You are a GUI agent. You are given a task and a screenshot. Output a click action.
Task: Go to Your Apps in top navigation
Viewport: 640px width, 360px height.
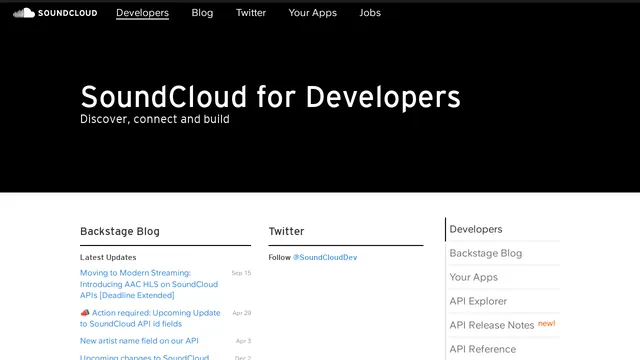313,13
